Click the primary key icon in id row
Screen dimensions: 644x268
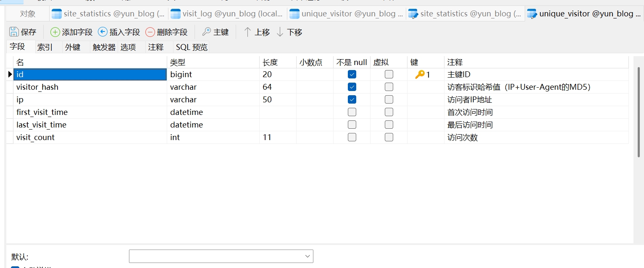pyautogui.click(x=420, y=75)
